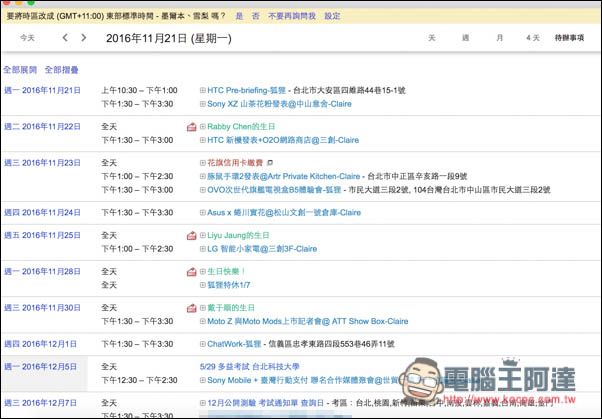Viewport: 602px width, 419px height.
Task: Expand LG 智能小家電@三創3F event
Action: point(203,249)
